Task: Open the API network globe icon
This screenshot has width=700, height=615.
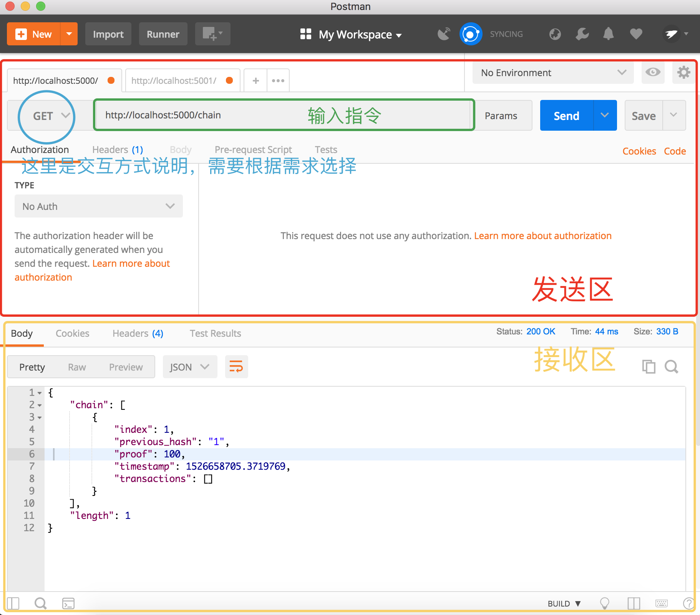Action: pos(555,34)
